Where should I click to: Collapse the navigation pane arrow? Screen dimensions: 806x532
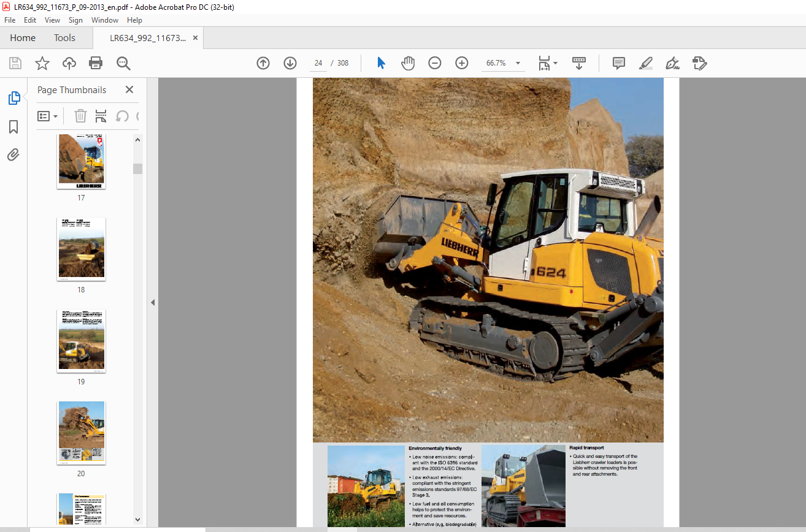tap(152, 302)
